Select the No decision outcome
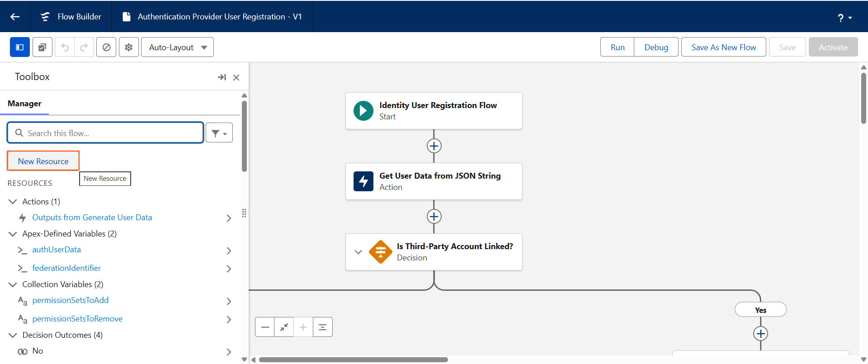Viewport: 868px width, 364px height. [x=38, y=351]
